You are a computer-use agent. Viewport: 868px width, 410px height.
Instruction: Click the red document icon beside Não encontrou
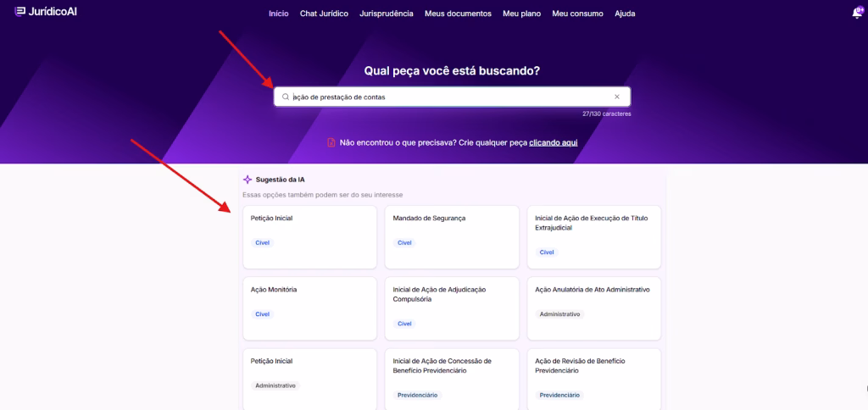[331, 143]
